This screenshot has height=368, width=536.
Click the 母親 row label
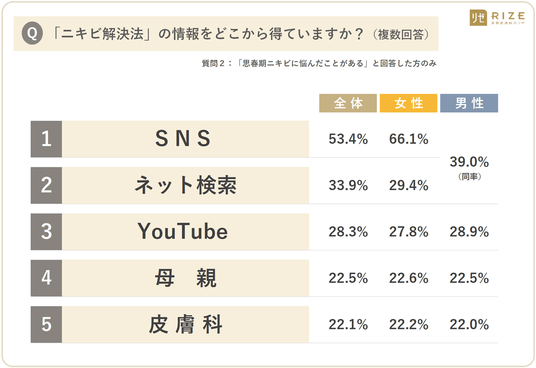coord(186,278)
